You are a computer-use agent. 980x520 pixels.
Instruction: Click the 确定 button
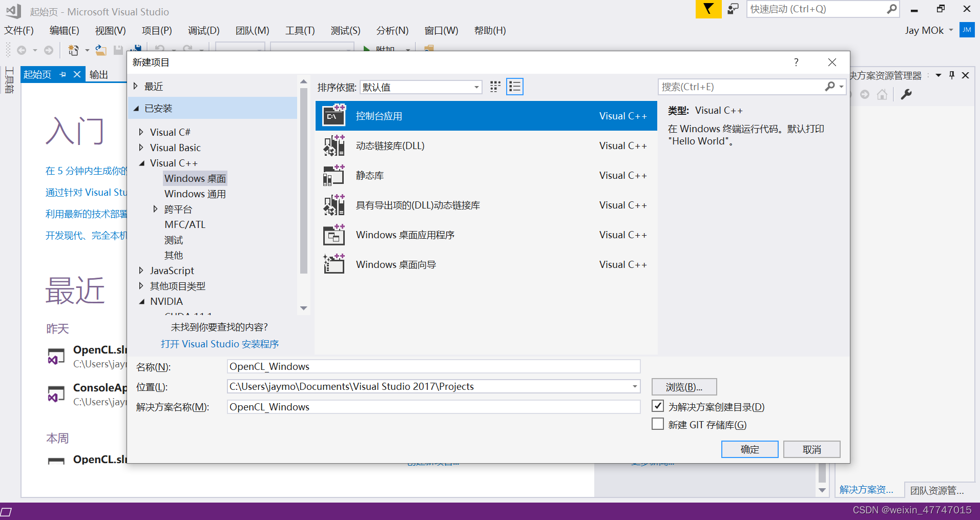(x=749, y=449)
